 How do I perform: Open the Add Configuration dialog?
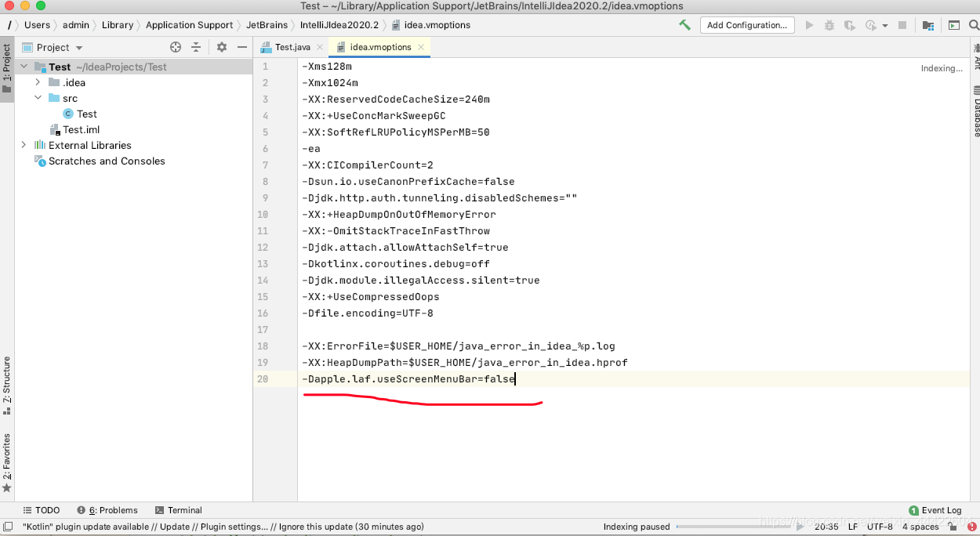pos(746,25)
